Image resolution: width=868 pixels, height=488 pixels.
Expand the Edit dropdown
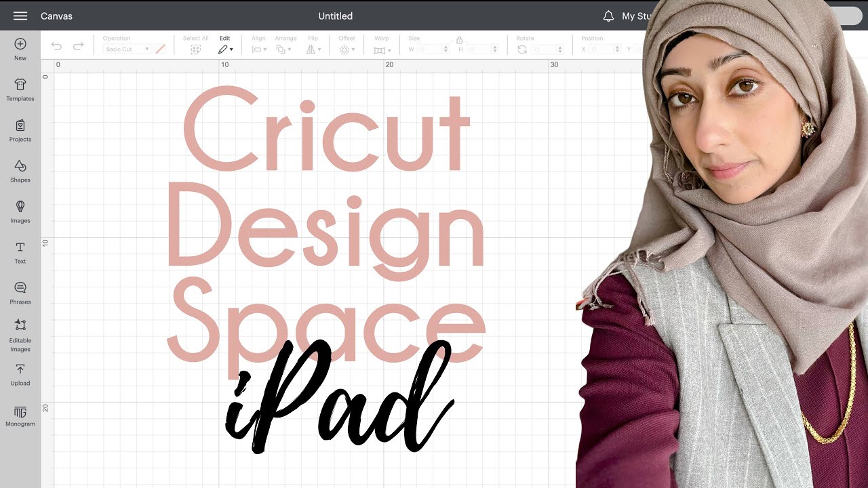(226, 49)
